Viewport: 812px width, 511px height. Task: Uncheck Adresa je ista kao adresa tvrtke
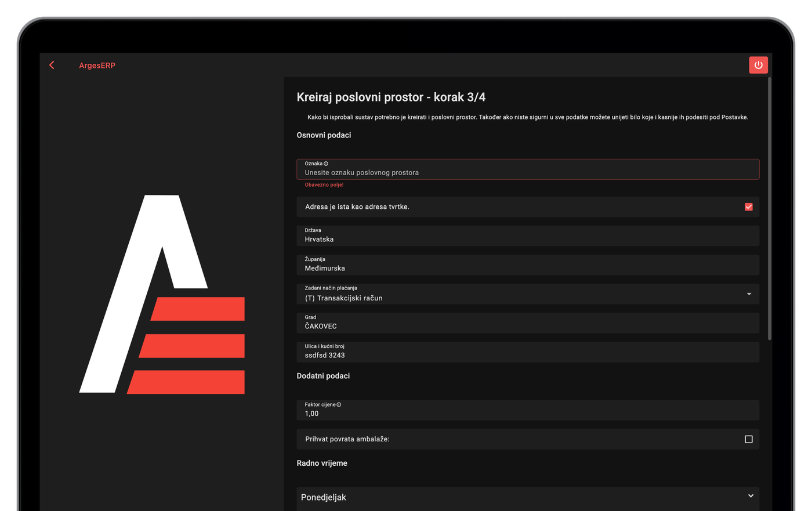(749, 207)
